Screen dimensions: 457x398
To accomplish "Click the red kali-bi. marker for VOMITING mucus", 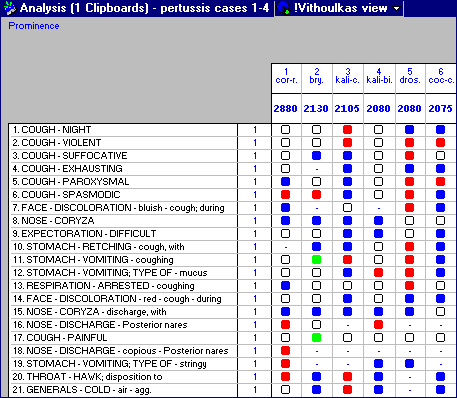I will pos(378,273).
